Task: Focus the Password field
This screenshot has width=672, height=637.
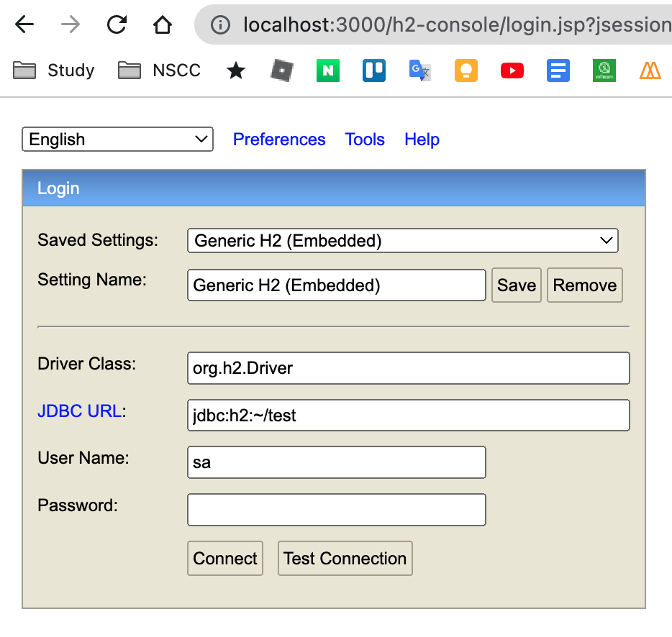Action: pyautogui.click(x=337, y=510)
